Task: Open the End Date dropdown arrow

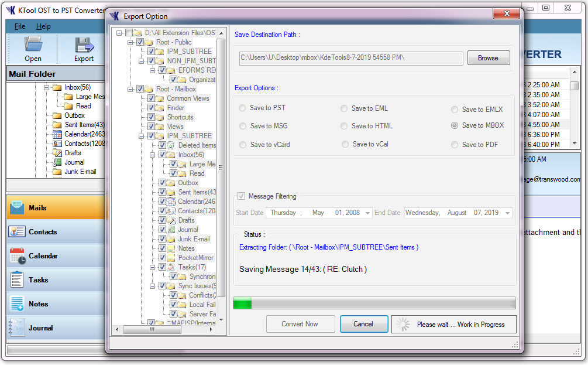Action: 507,213
